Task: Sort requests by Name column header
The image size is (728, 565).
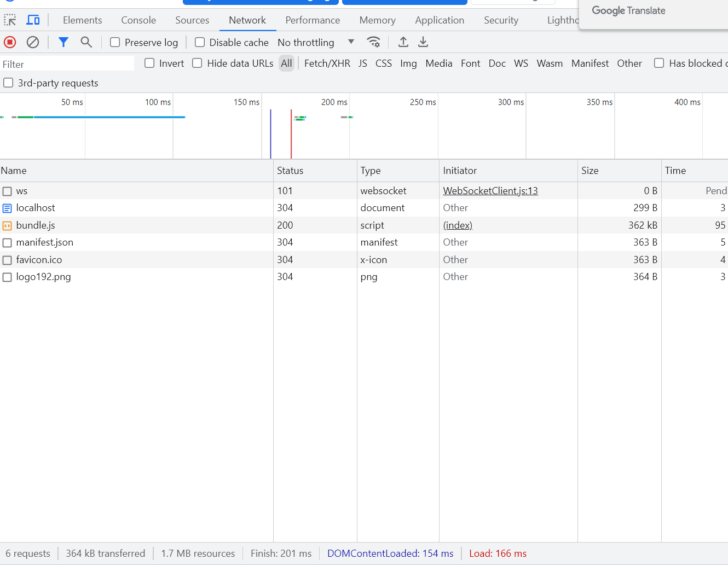Action: 136,171
